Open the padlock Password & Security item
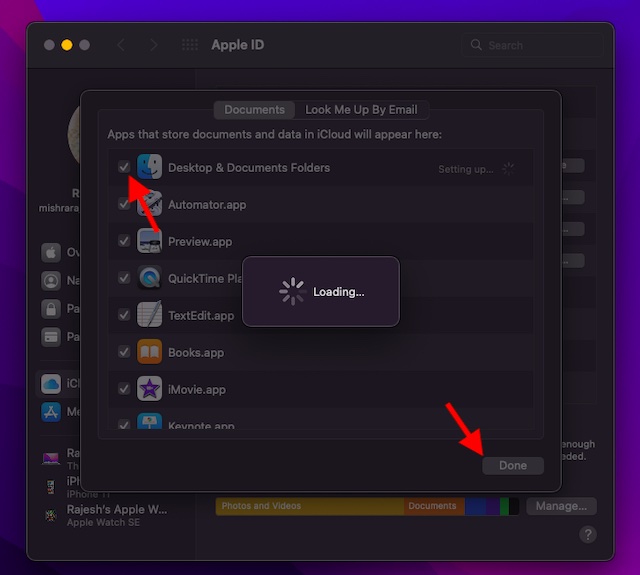Viewport: 640px width, 575px height. pyautogui.click(x=51, y=309)
